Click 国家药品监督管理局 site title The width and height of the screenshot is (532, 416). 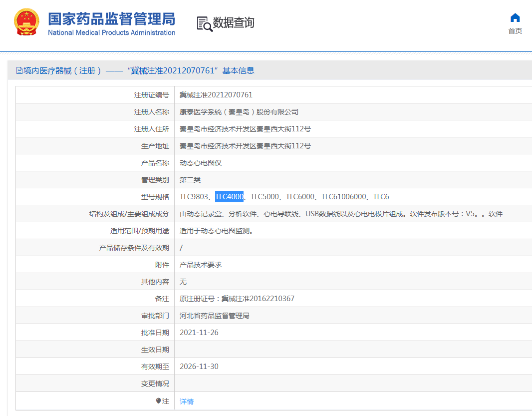tap(112, 18)
